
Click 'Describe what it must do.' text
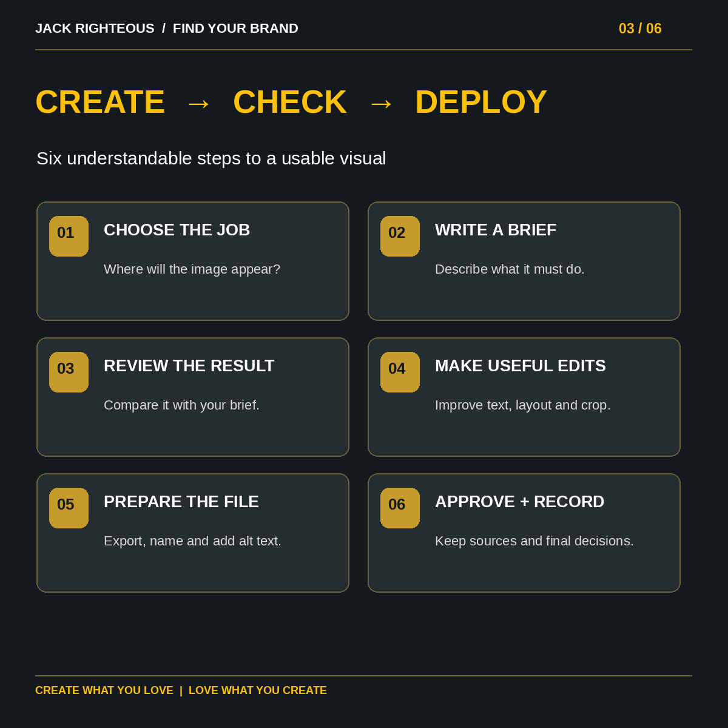pos(510,269)
